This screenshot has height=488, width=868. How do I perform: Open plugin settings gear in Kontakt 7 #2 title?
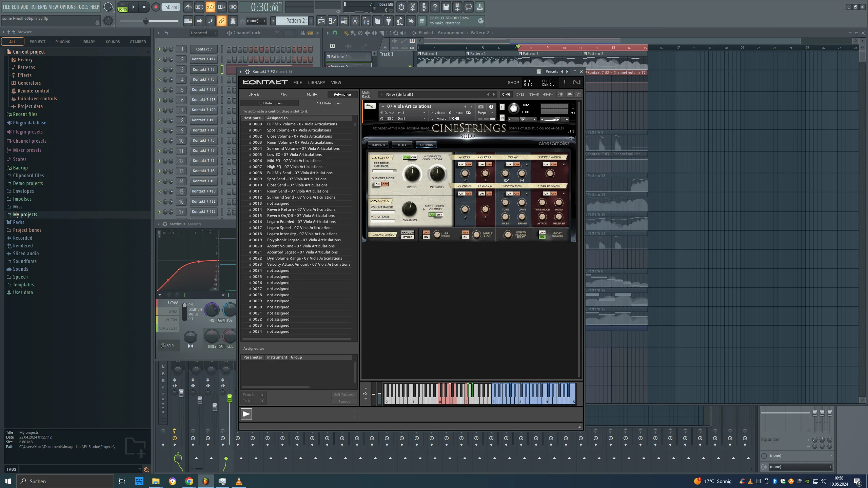pos(248,72)
